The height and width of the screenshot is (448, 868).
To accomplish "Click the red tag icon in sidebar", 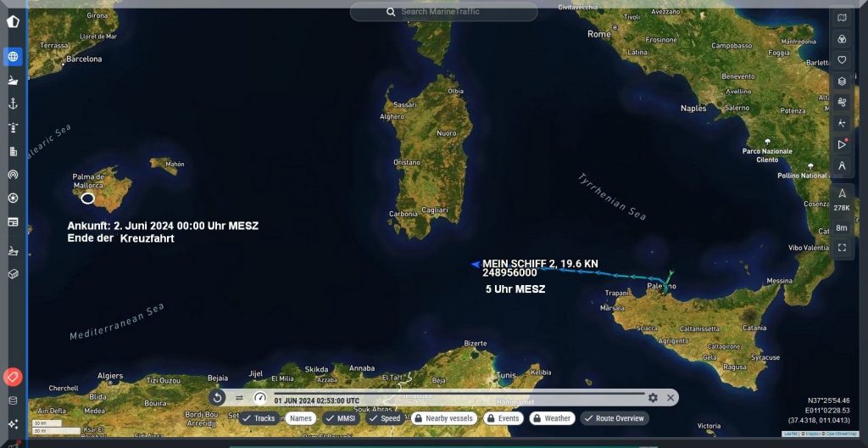I will [x=13, y=377].
